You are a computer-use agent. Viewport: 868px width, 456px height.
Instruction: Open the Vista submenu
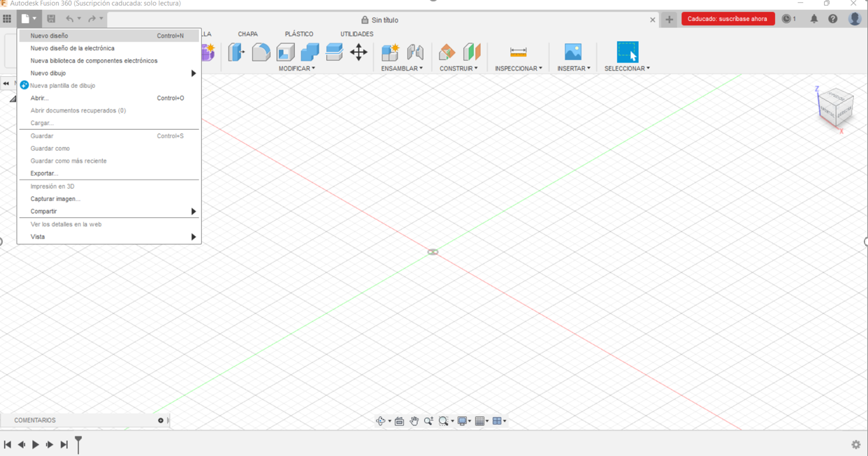109,237
